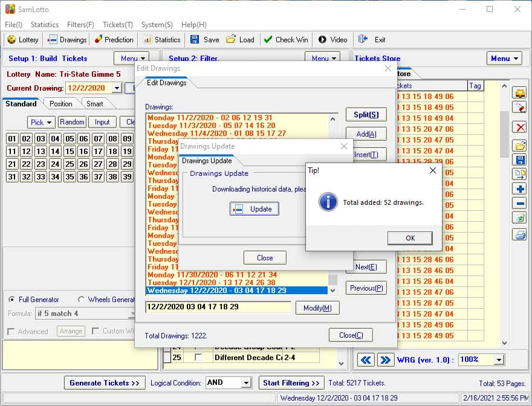The image size is (532, 406).
Task: Open the Tickets Store Menu dropdown
Action: click(504, 59)
